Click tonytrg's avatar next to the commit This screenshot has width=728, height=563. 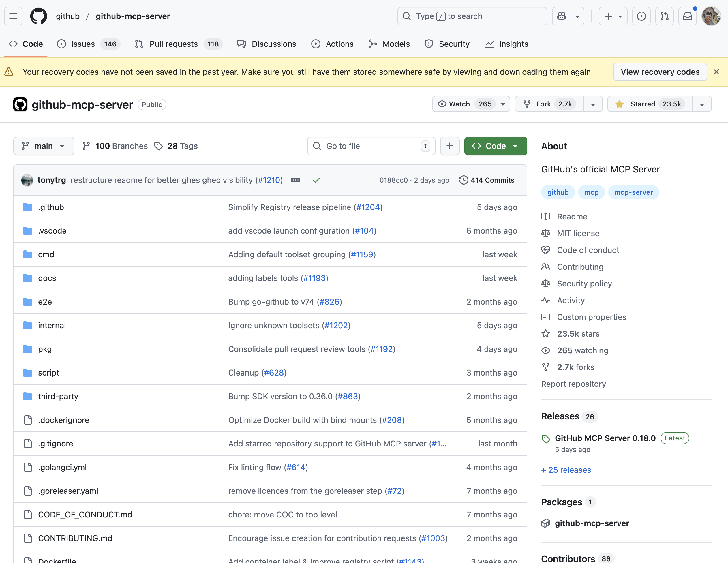tap(27, 180)
